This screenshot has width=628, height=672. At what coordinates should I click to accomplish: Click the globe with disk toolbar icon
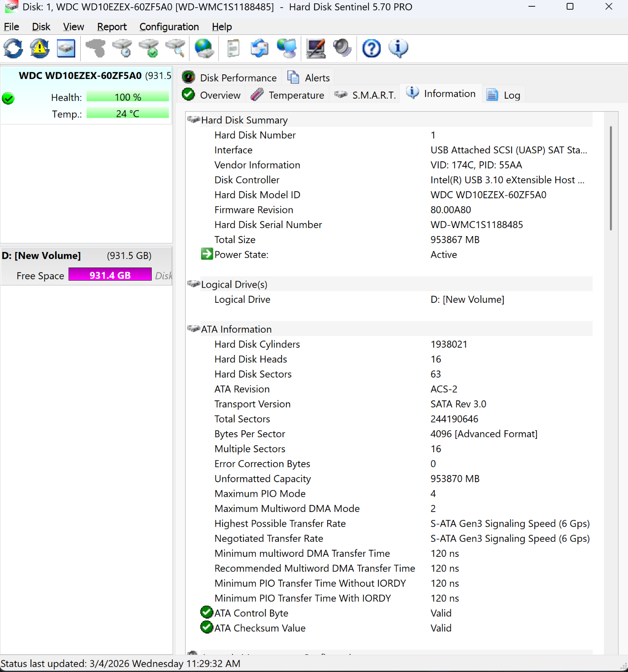click(x=205, y=48)
